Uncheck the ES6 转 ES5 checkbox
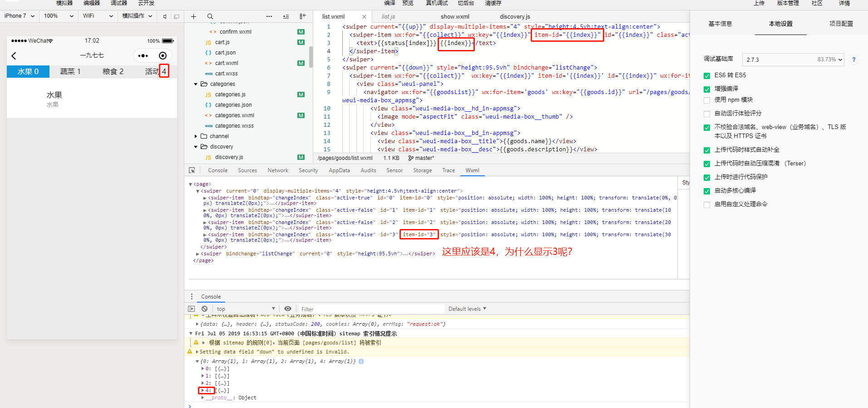The width and height of the screenshot is (868, 408). tap(707, 76)
